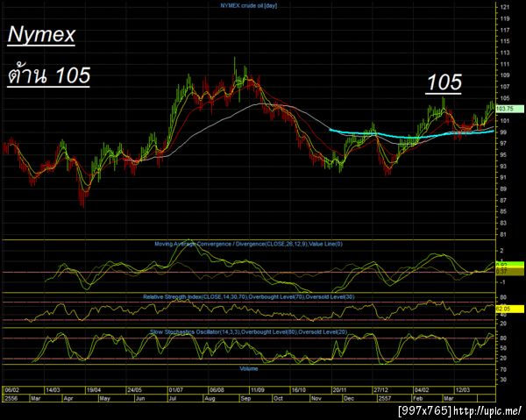Click the 2556 year label
The image size is (526, 420).
tap(11, 399)
